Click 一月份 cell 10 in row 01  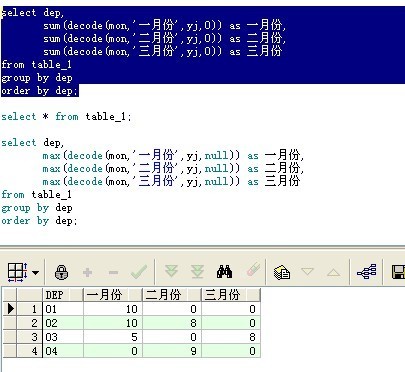113,309
